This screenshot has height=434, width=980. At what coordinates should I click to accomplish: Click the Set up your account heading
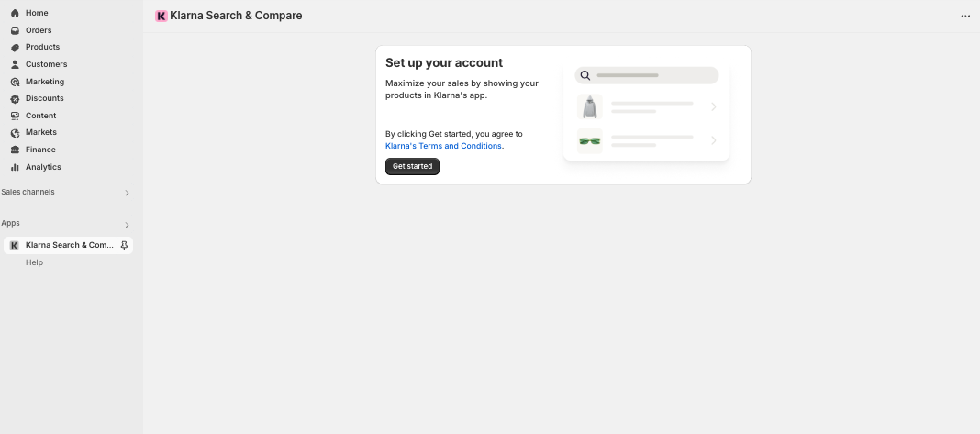pyautogui.click(x=444, y=63)
